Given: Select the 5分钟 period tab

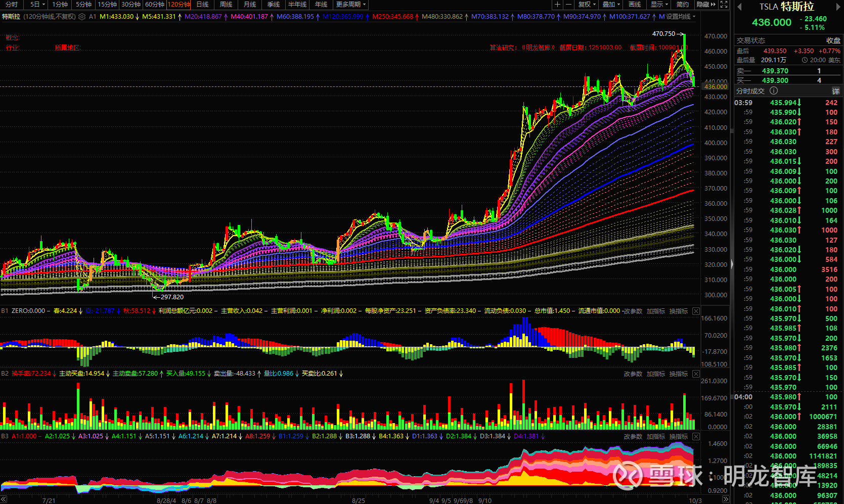Looking at the screenshot, I should (83, 5).
